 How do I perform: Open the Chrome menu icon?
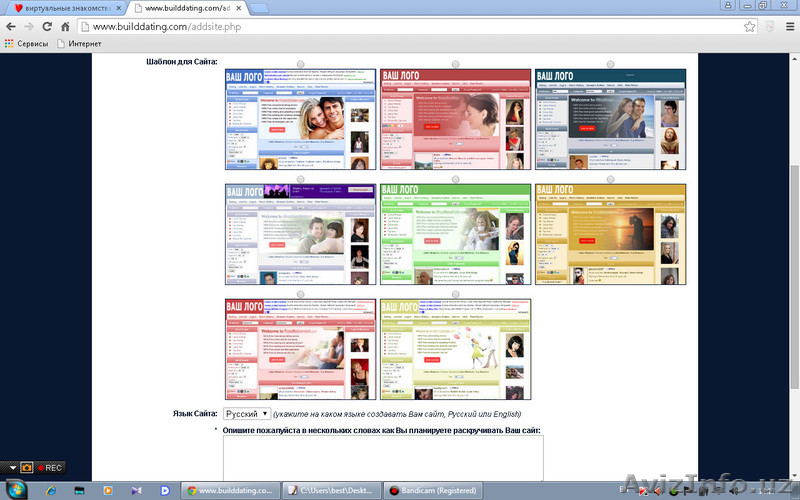click(x=785, y=26)
